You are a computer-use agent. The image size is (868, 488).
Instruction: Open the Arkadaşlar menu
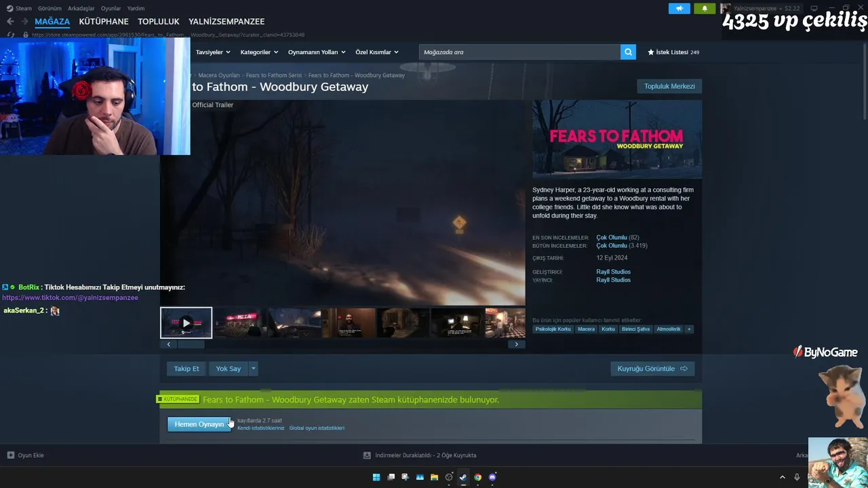[81, 9]
